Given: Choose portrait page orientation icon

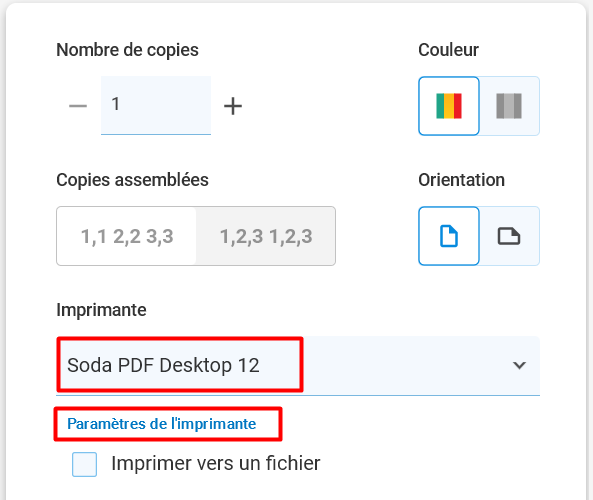Looking at the screenshot, I should click(x=449, y=236).
